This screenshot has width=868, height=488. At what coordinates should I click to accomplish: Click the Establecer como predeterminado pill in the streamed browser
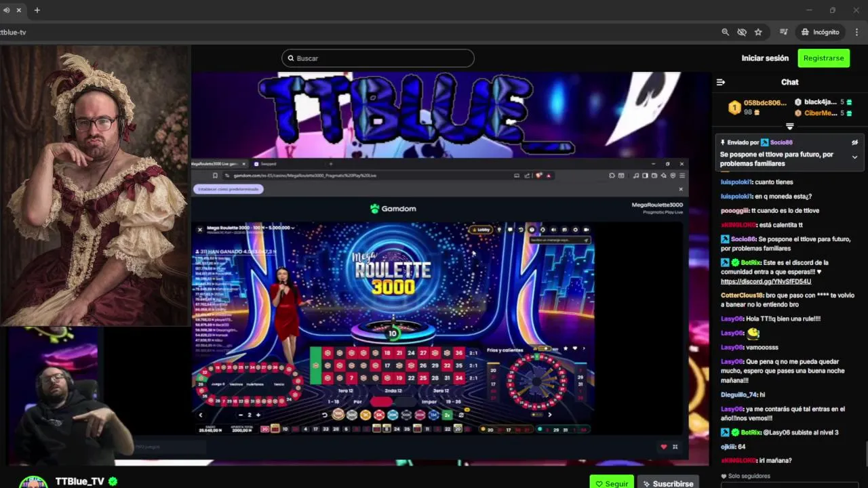tap(228, 189)
